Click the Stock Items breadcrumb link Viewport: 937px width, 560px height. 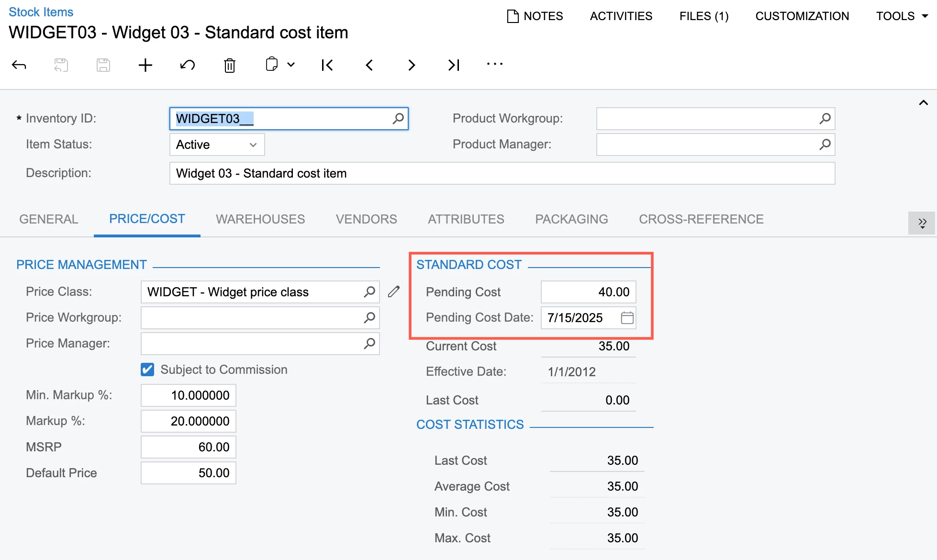coord(41,11)
